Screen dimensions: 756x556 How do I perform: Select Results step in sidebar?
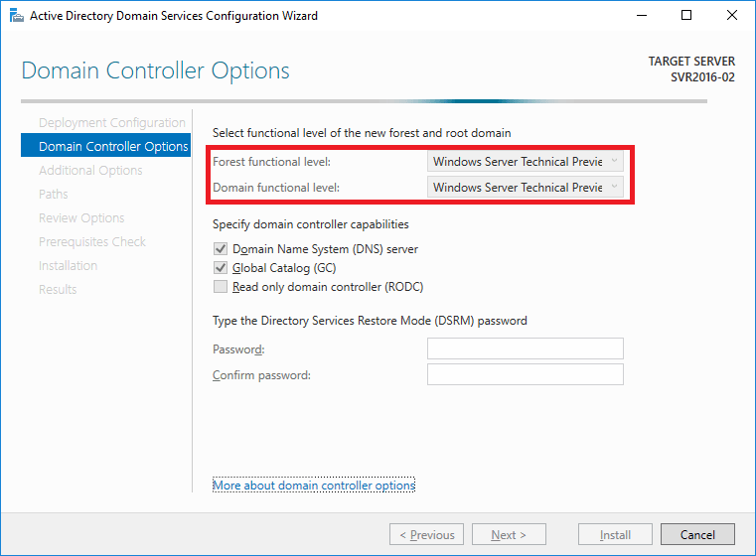tap(58, 290)
